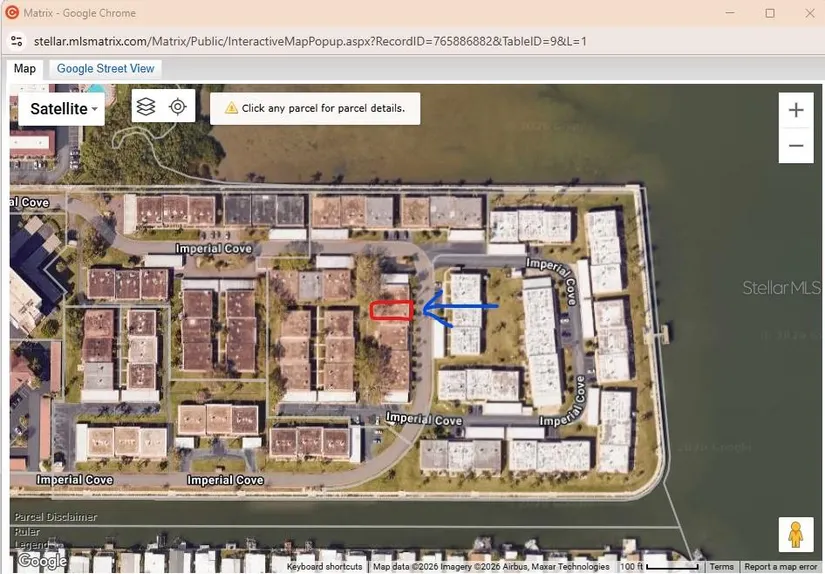Switch to the Google Street View tab
825x574 pixels.
point(105,68)
